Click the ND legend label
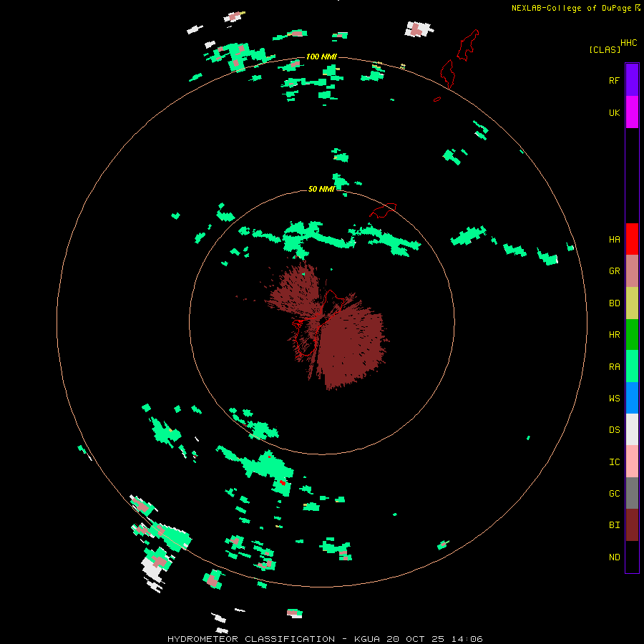Image resolution: width=644 pixels, height=644 pixels. (x=614, y=557)
